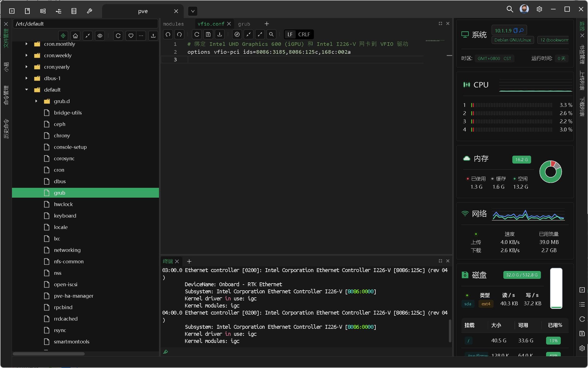This screenshot has width=588, height=368.
Task: Open 上传列表 upload list side tab
Action: 582,80
